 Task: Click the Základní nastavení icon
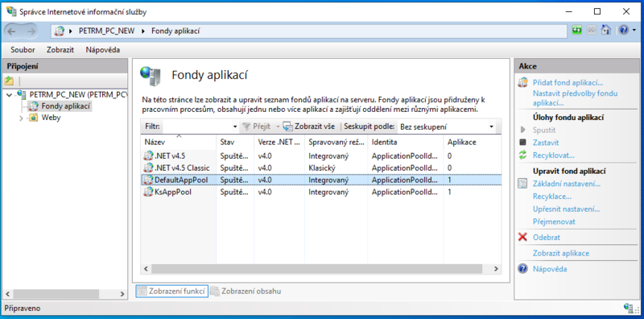[522, 184]
